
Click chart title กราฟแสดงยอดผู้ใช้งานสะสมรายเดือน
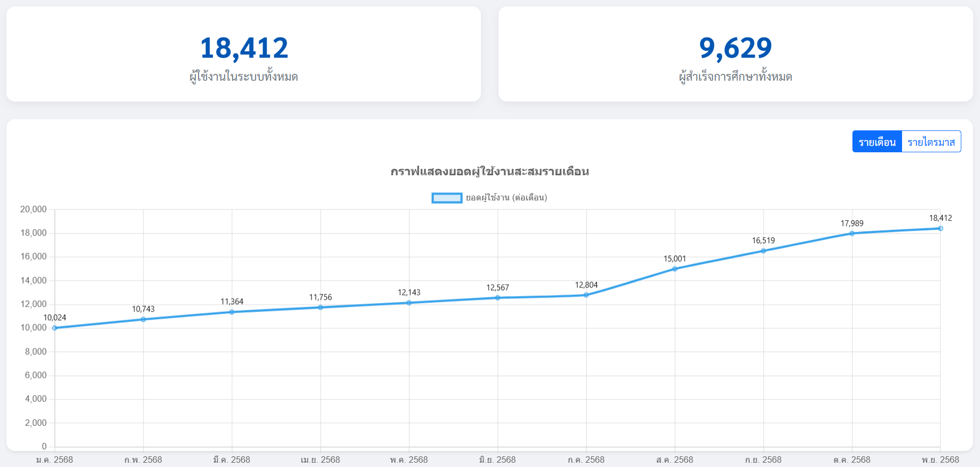click(x=489, y=172)
